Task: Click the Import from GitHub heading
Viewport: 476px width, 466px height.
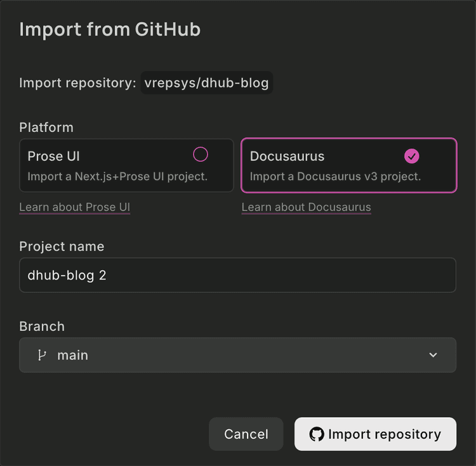Action: [x=110, y=29]
